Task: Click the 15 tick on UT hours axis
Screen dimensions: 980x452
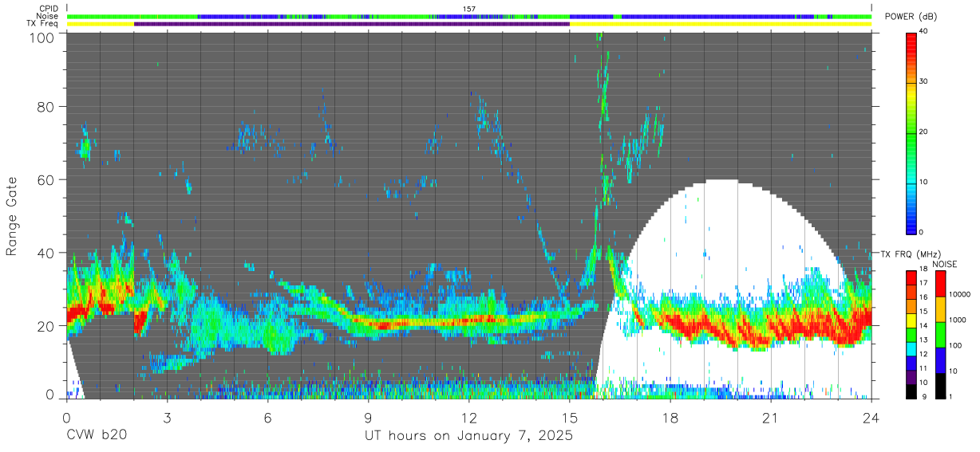Action: pyautogui.click(x=570, y=418)
